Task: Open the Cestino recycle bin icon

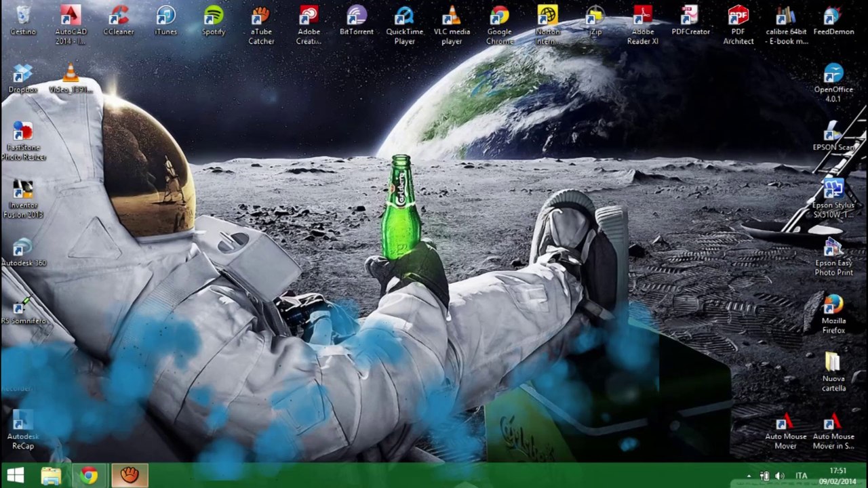Action: (x=23, y=20)
